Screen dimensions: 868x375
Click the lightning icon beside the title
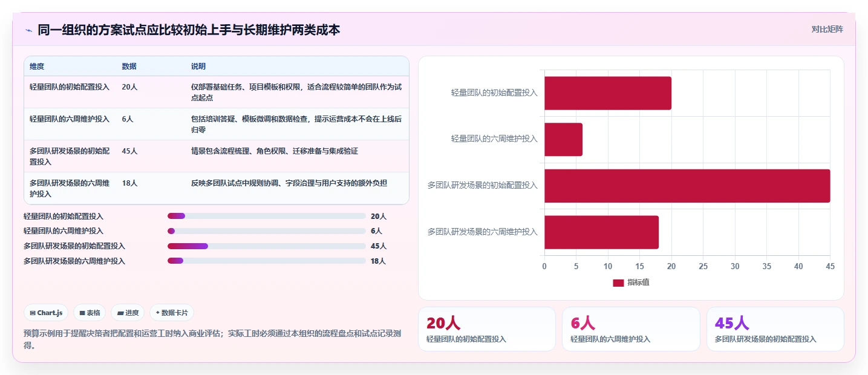(x=28, y=30)
